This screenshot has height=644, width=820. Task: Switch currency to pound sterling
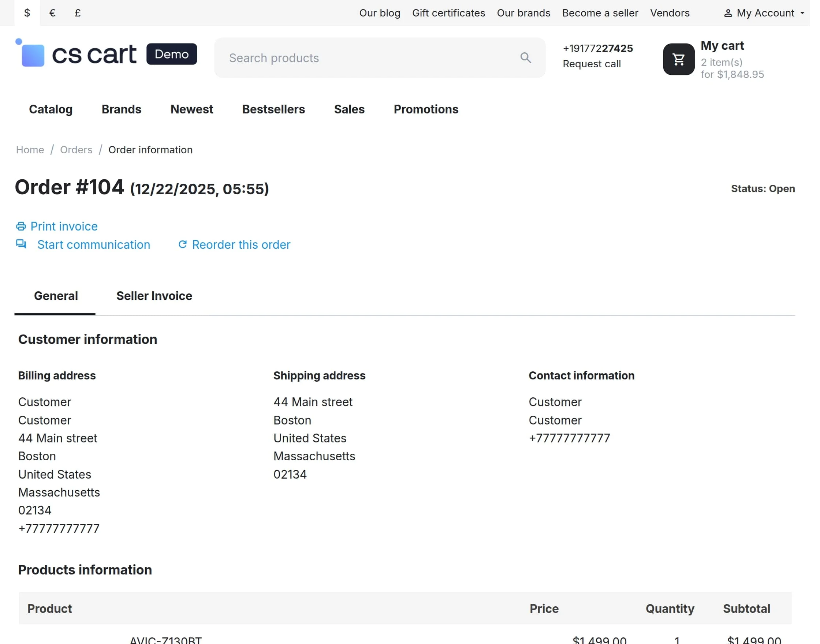click(78, 13)
